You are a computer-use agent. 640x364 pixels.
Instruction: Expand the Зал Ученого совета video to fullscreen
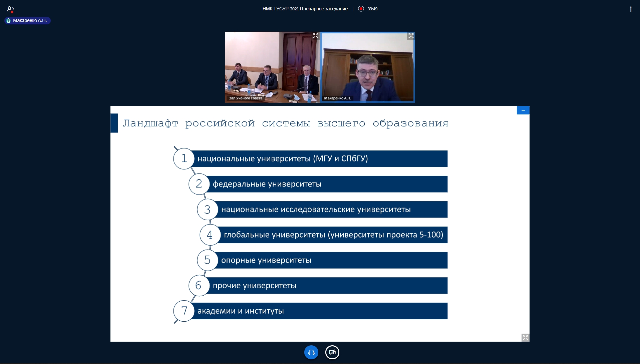(315, 36)
